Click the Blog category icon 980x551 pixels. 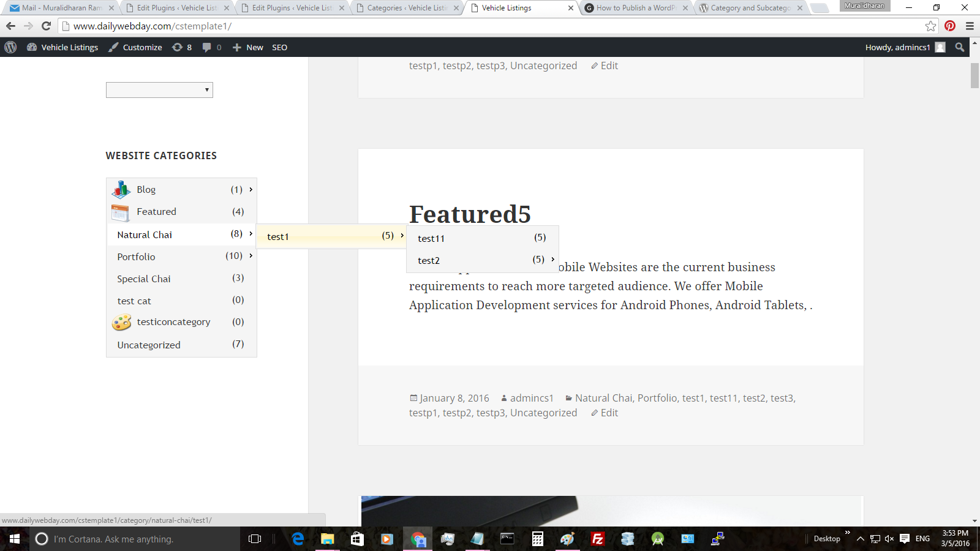point(121,190)
